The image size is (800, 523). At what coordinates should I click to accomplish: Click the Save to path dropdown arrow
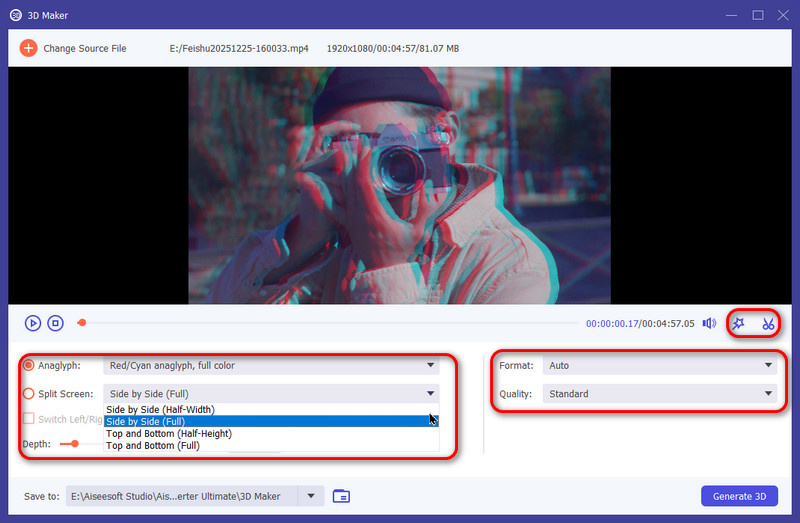point(313,496)
